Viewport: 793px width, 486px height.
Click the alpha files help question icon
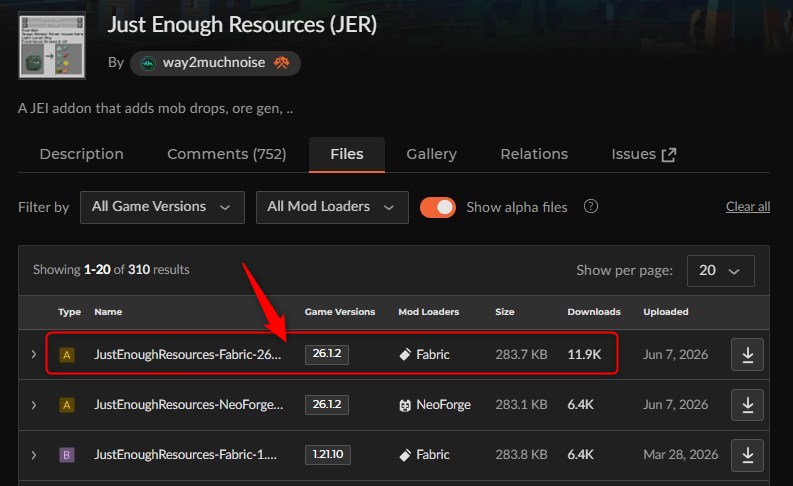[x=591, y=206]
